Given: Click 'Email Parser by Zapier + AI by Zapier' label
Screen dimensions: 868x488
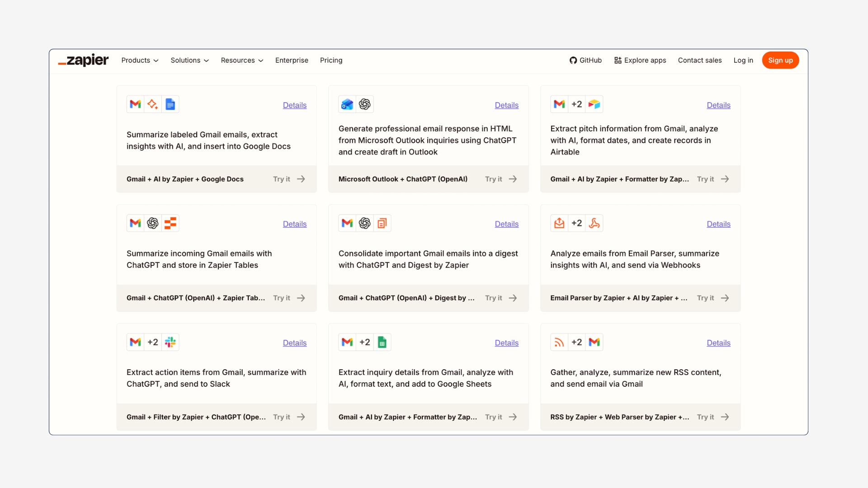Looking at the screenshot, I should pos(619,298).
